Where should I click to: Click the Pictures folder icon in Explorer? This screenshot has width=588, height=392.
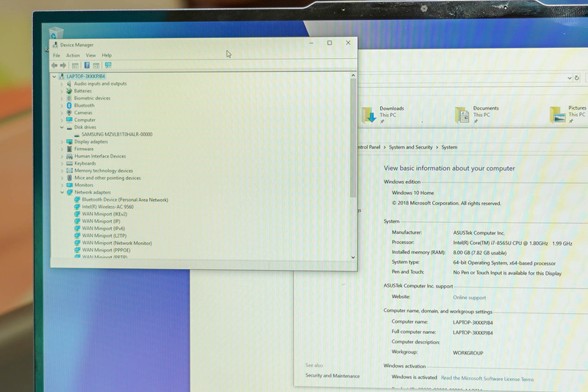click(x=558, y=115)
